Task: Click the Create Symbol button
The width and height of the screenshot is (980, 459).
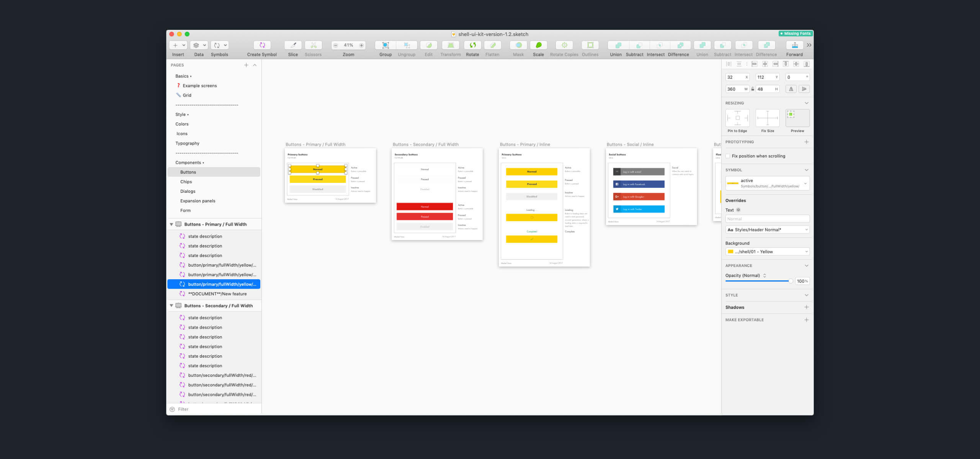Action: pyautogui.click(x=262, y=45)
